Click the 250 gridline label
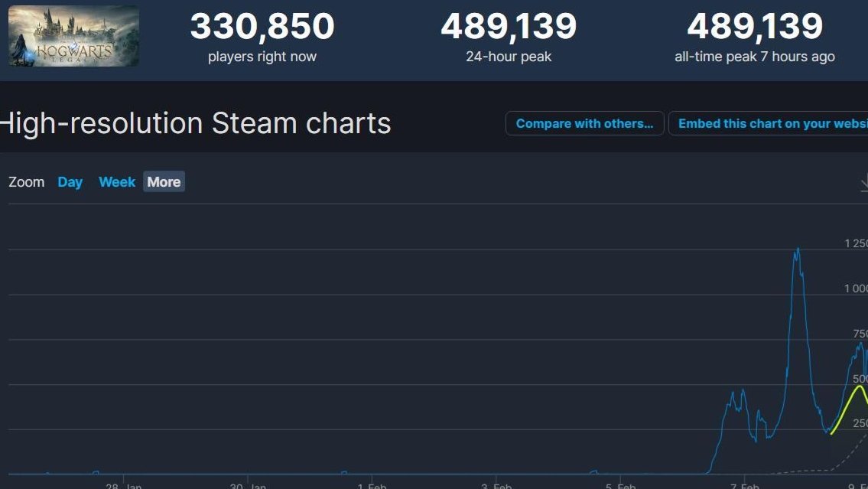 point(862,423)
